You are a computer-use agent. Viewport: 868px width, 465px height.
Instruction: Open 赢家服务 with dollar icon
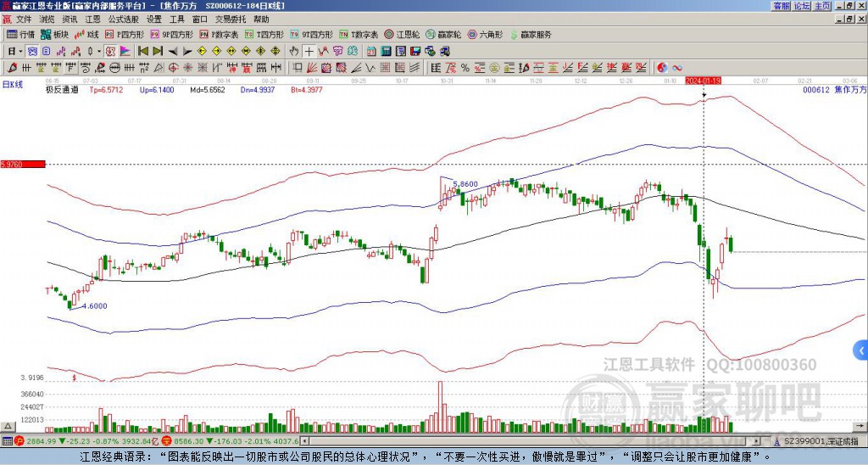click(531, 34)
